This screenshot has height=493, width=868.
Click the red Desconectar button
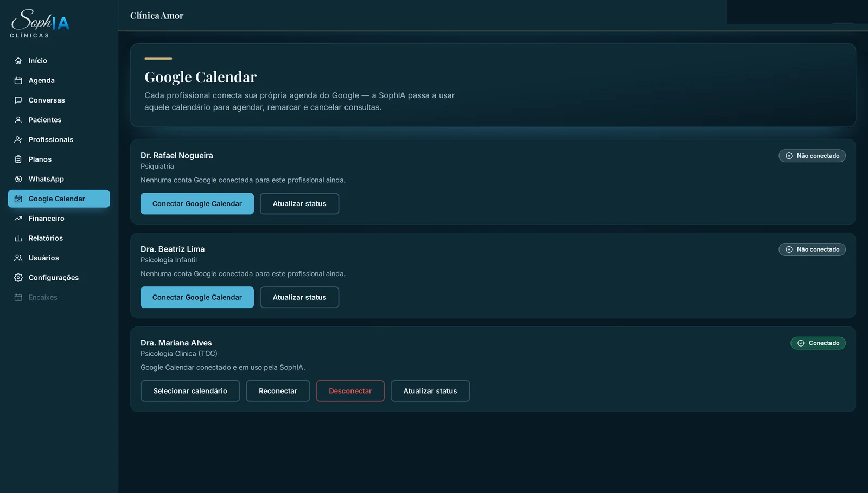point(350,391)
